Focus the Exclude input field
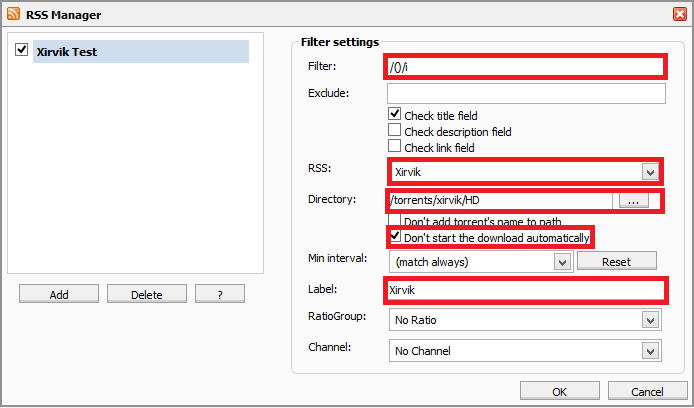Viewport: 694px width, 408px height. (526, 93)
